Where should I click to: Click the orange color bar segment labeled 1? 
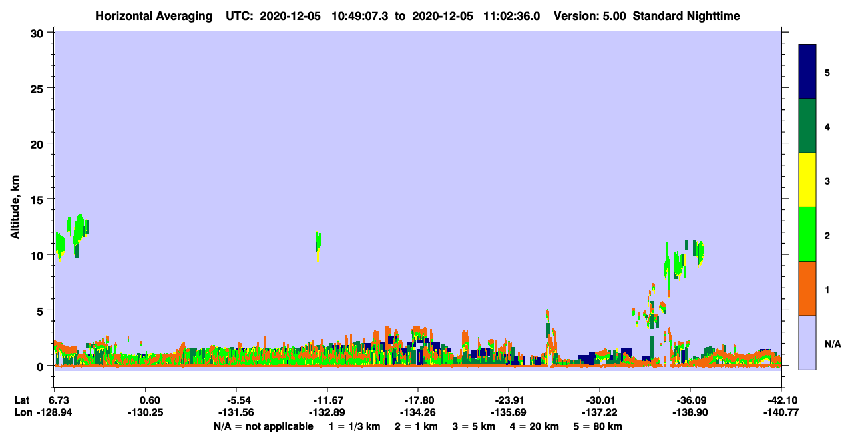pos(807,288)
